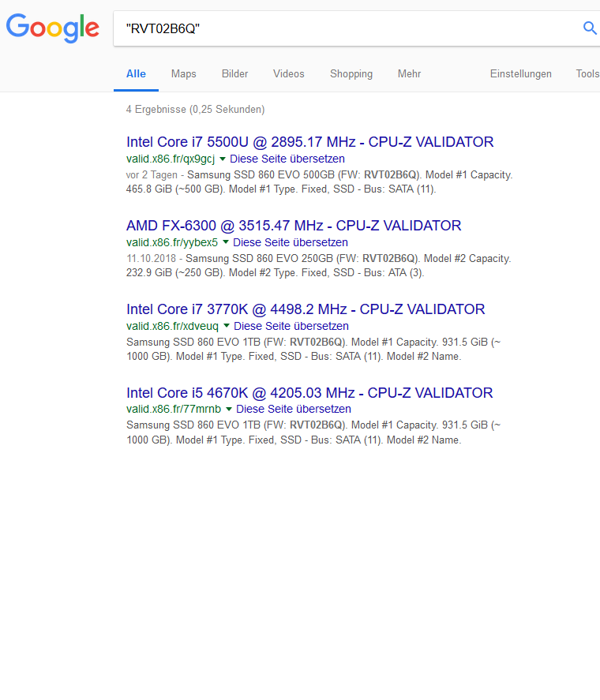This screenshot has height=700, width=600.
Task: Click the snippet mentioning 860 EVO 500GB
Action: coord(320,182)
